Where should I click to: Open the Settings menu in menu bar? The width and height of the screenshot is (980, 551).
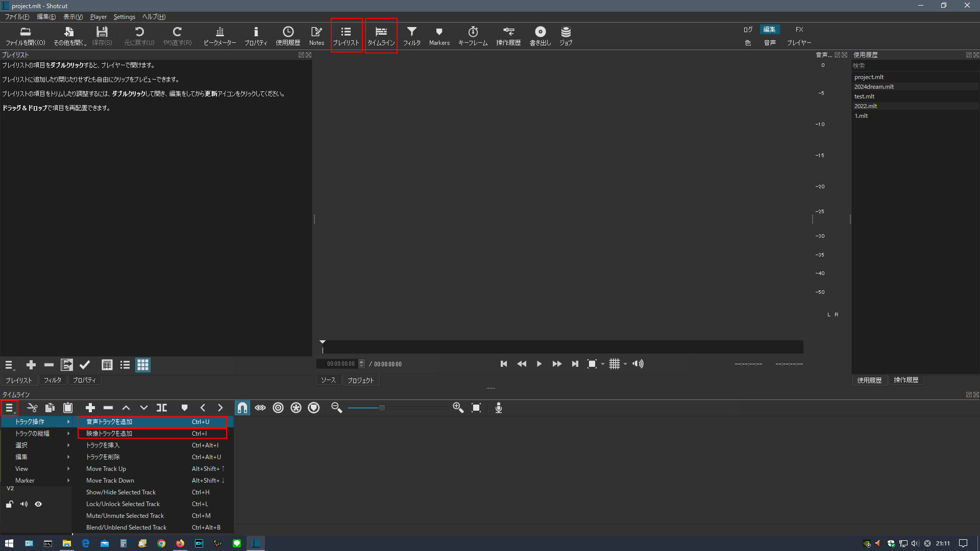124,17
